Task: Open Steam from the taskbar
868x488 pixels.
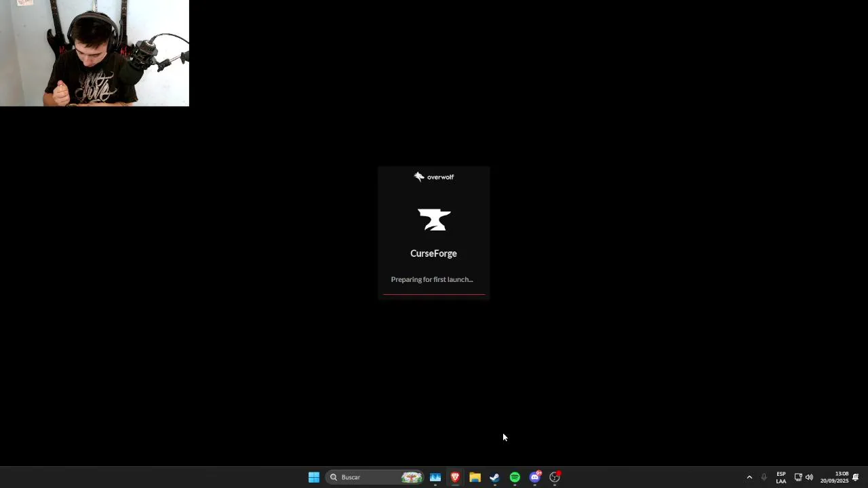Action: tap(494, 477)
